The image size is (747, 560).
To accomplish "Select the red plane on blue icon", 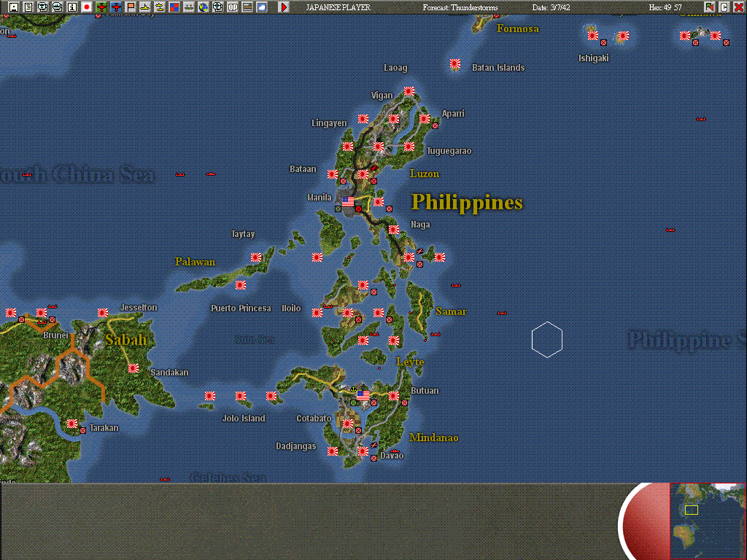I will point(116,7).
